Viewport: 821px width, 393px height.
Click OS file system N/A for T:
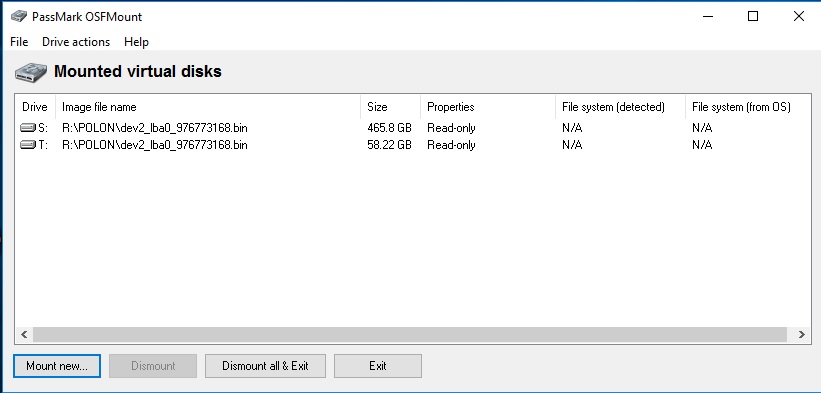tap(702, 145)
